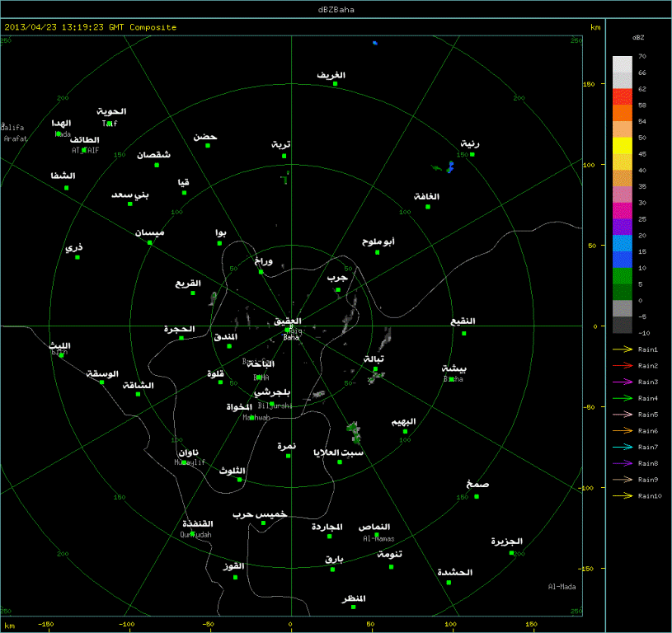
Task: Click the station marker below المنظر
Action: [353, 607]
